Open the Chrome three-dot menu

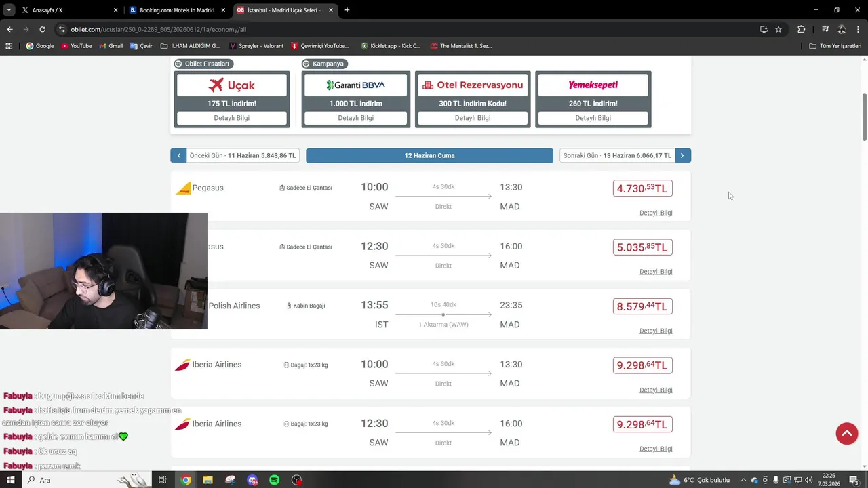(x=858, y=29)
